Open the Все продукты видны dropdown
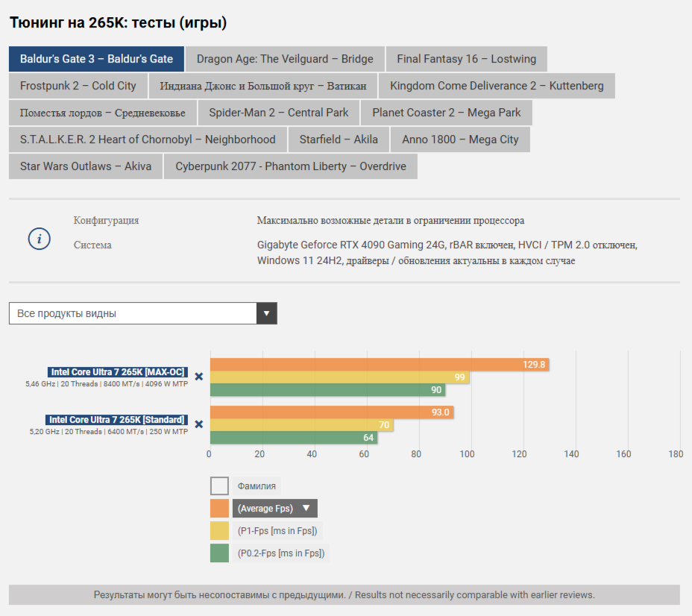This screenshot has height=616, width=692. pos(143,313)
